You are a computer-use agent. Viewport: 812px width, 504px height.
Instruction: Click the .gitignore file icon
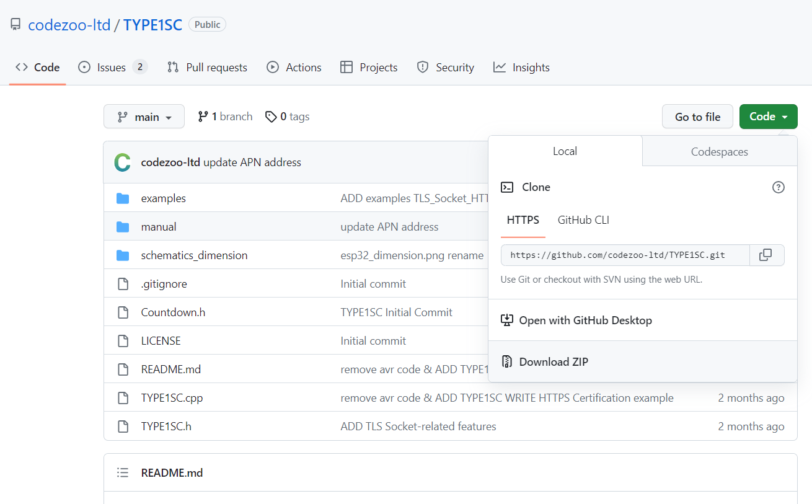[x=123, y=284]
